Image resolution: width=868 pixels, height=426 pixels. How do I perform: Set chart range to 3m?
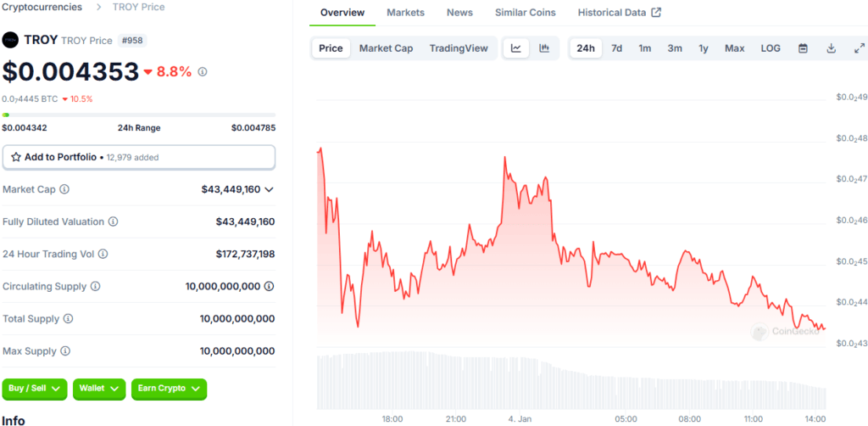(675, 48)
